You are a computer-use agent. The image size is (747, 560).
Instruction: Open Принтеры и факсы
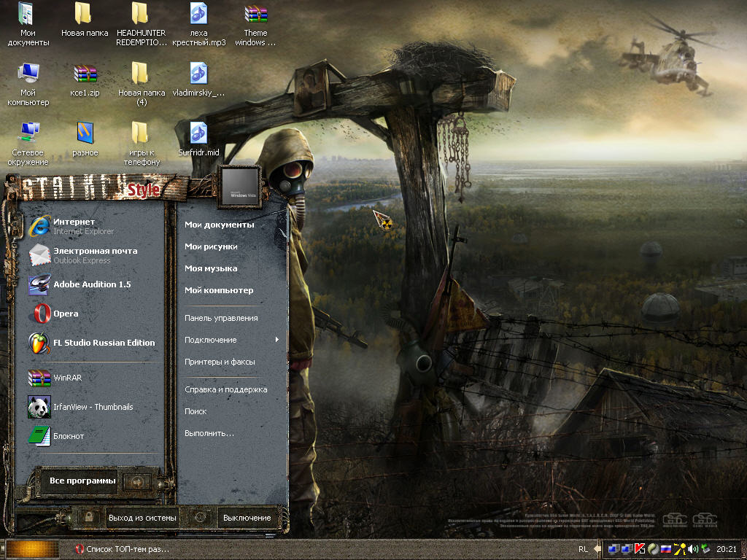(x=220, y=362)
